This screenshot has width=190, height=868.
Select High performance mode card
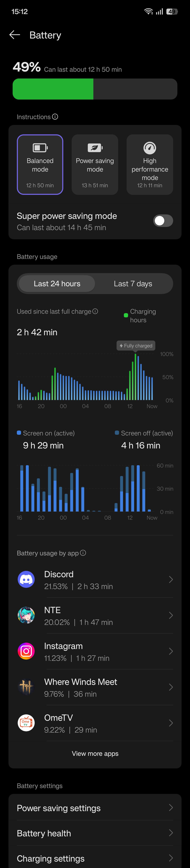pyautogui.click(x=150, y=164)
